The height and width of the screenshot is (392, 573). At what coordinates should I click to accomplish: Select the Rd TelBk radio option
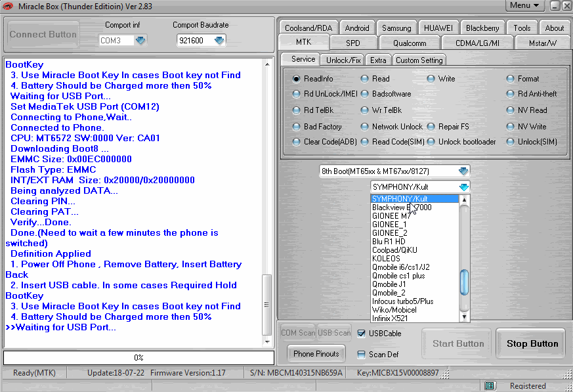click(x=297, y=110)
